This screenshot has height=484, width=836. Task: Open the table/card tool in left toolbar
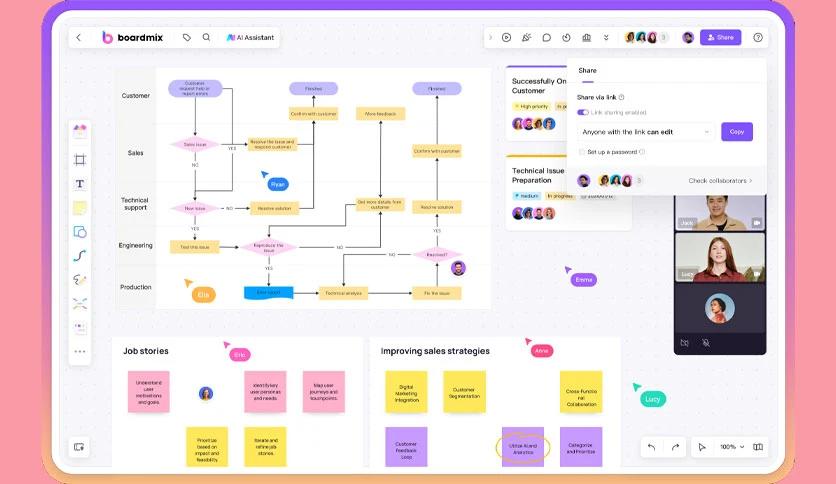click(80, 327)
